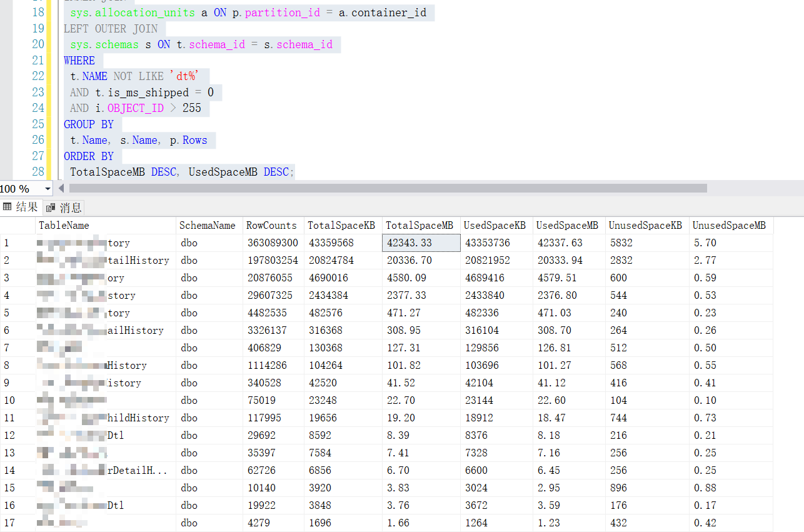Select the UsedSpaceKB column header
The image size is (804, 532).
click(496, 226)
